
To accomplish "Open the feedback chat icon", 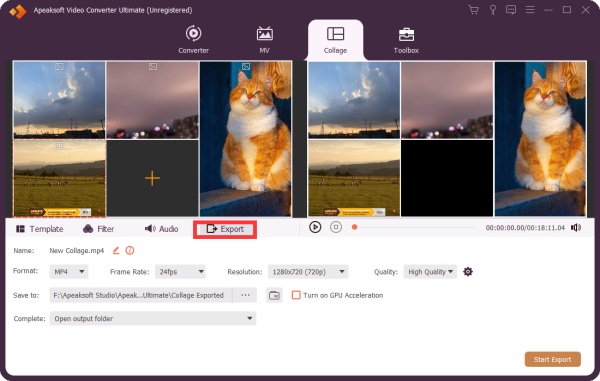I will pos(511,10).
